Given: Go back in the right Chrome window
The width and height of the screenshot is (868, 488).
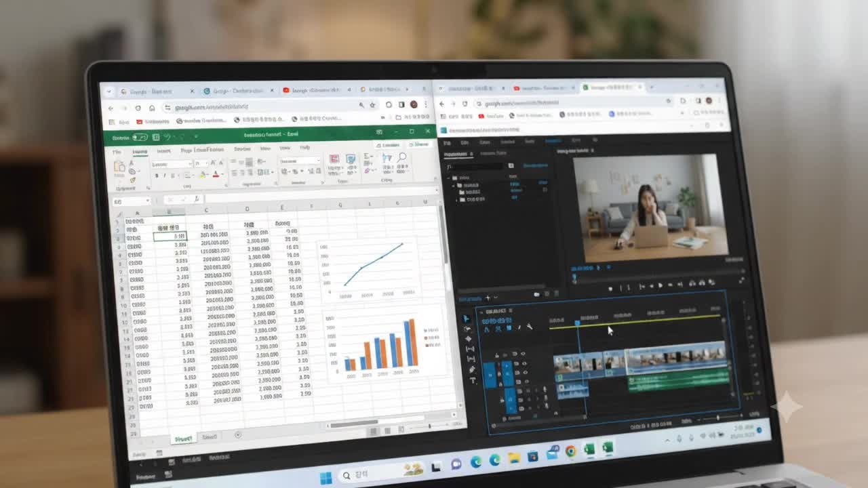Looking at the screenshot, I should pyautogui.click(x=442, y=104).
